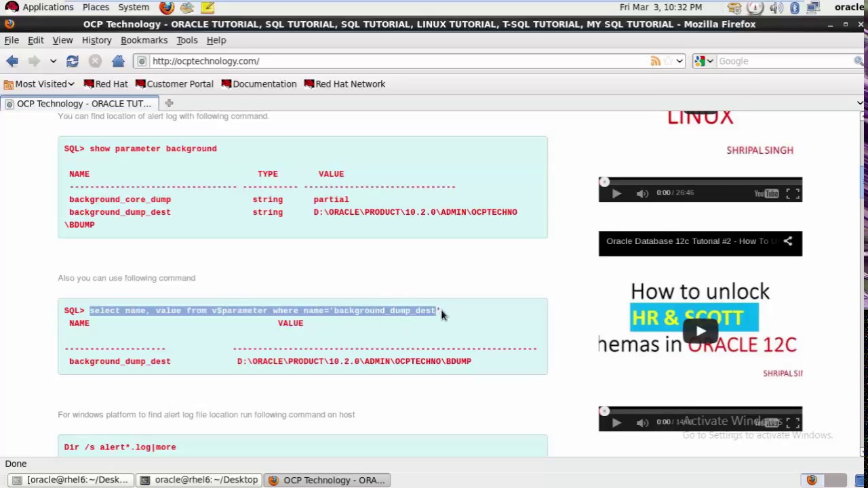Click the mail launcher icon in top panel
Image resolution: width=868 pixels, height=488 pixels.
pos(187,7)
